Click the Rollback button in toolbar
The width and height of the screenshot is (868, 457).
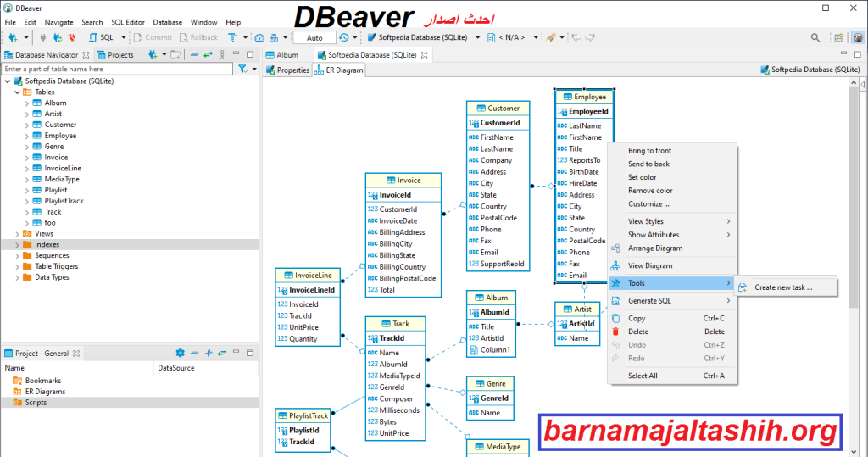[198, 37]
